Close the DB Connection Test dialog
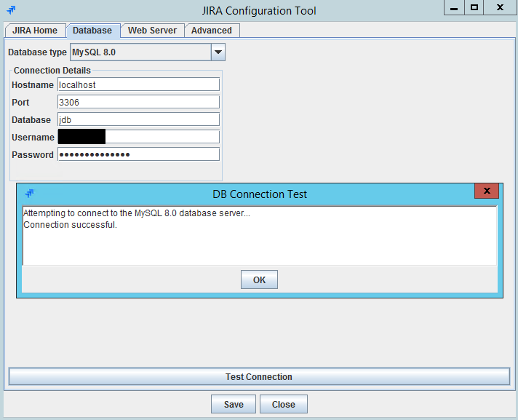Screen dimensions: 518x420 click(x=487, y=191)
